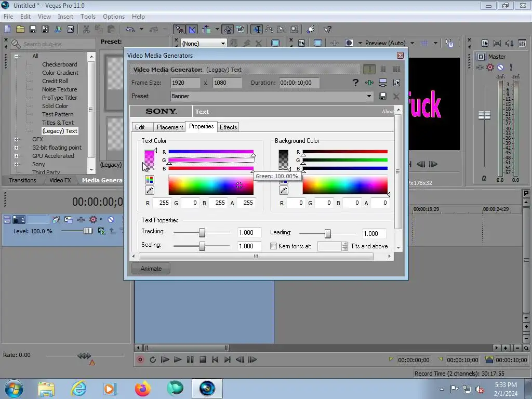Click the text color Red value field

coord(162,203)
